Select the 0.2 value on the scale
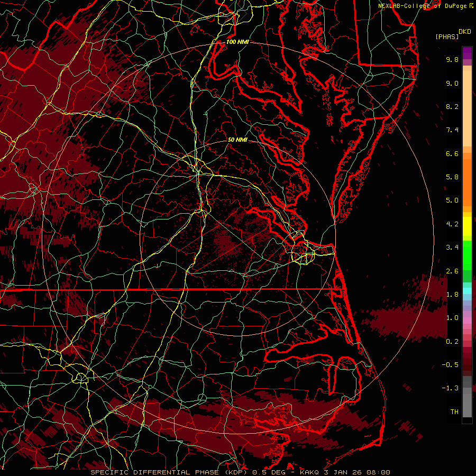 point(452,342)
